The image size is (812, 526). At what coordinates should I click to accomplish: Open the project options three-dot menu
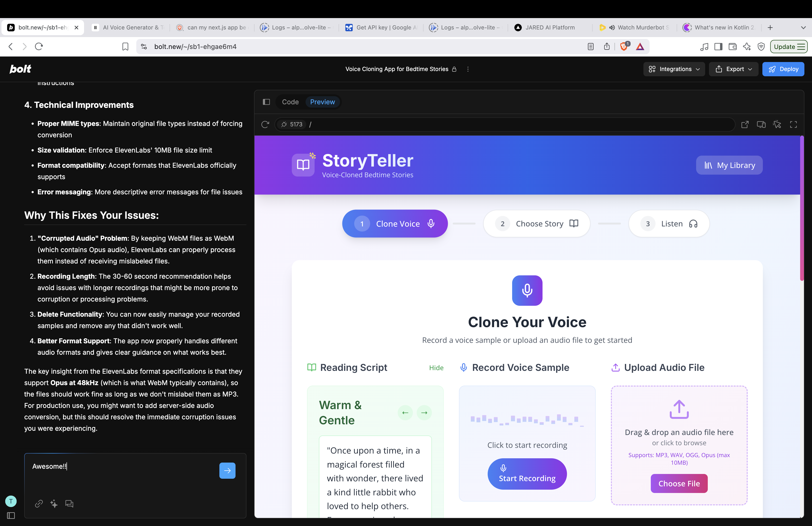pos(468,69)
